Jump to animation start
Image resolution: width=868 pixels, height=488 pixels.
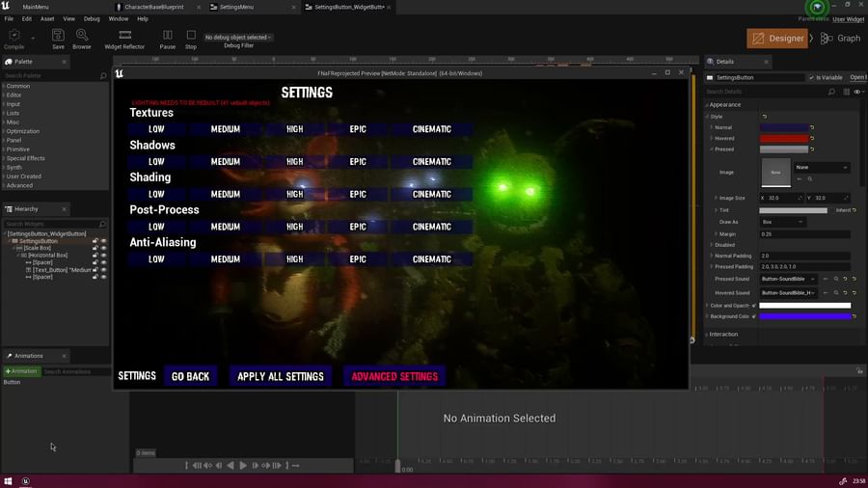[186, 466]
